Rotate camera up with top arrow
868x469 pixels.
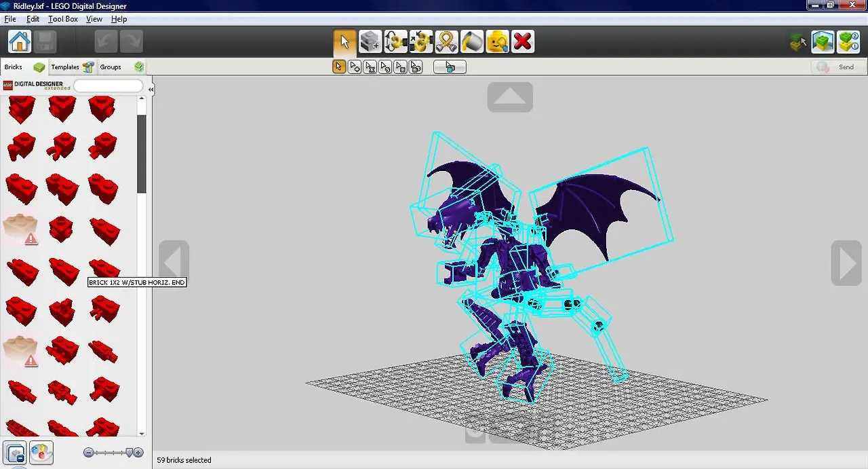tap(510, 97)
